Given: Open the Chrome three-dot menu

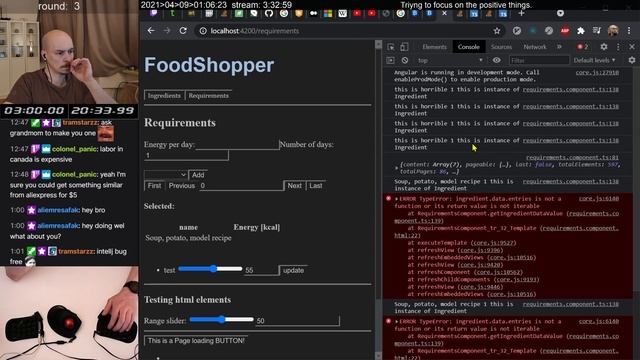Looking at the screenshot, I should (x=629, y=31).
